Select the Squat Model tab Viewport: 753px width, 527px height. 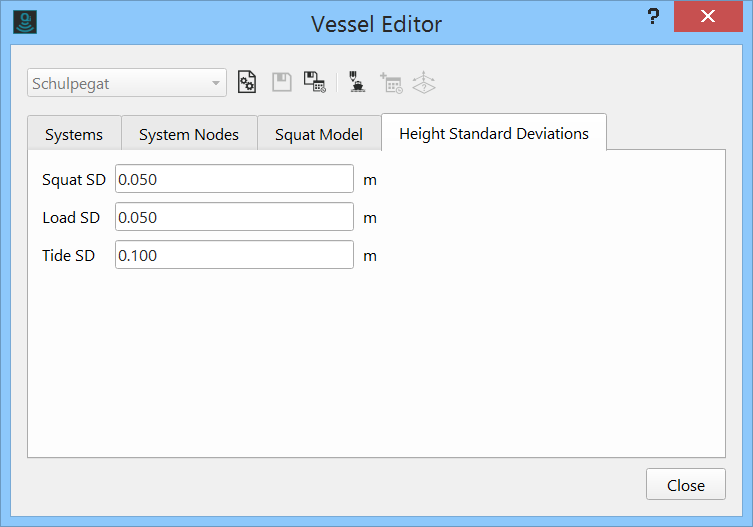319,134
